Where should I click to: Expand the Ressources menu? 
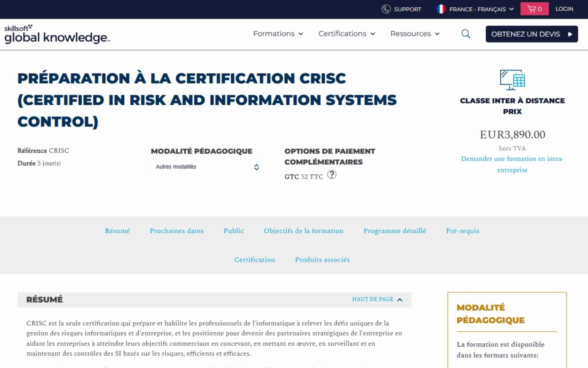(415, 34)
